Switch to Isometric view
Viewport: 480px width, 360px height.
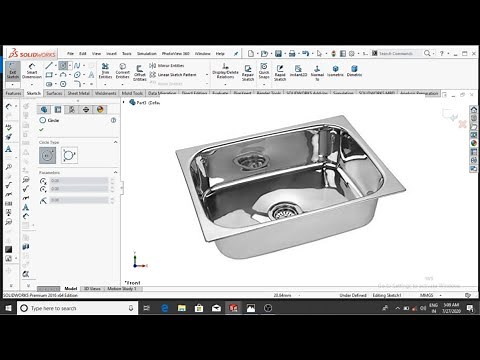335,71
